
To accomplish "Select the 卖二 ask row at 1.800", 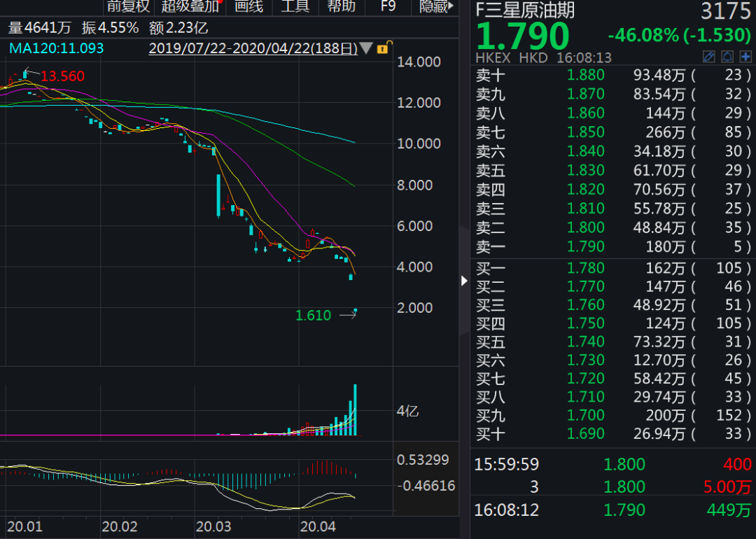I will pos(612,227).
